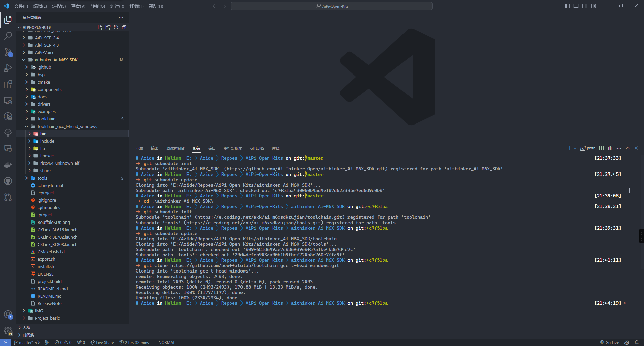Click Go Live in status bar
The image size is (644, 346).
[x=609, y=343]
